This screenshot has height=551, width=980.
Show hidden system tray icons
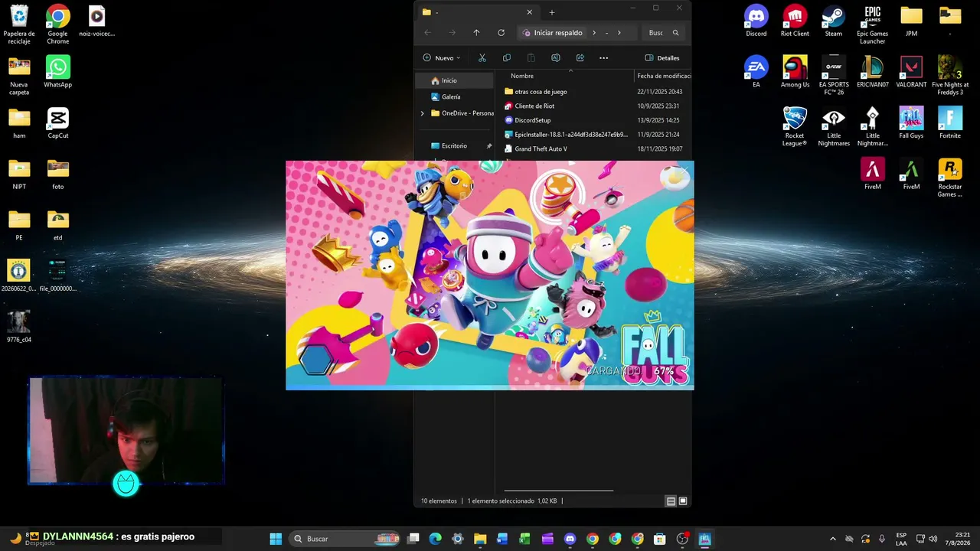[x=833, y=539]
